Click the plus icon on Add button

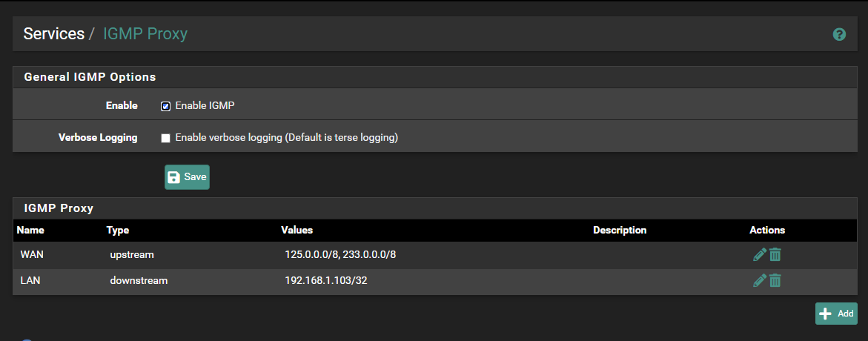(x=825, y=314)
